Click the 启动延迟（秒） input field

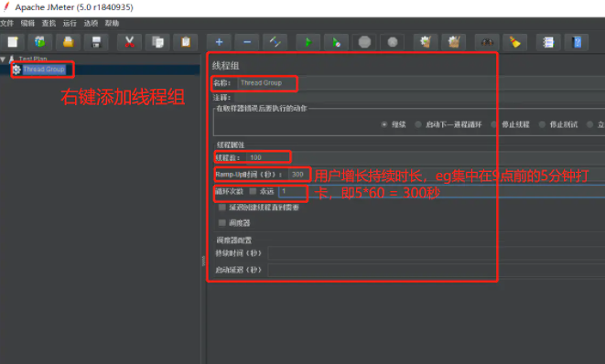437,270
